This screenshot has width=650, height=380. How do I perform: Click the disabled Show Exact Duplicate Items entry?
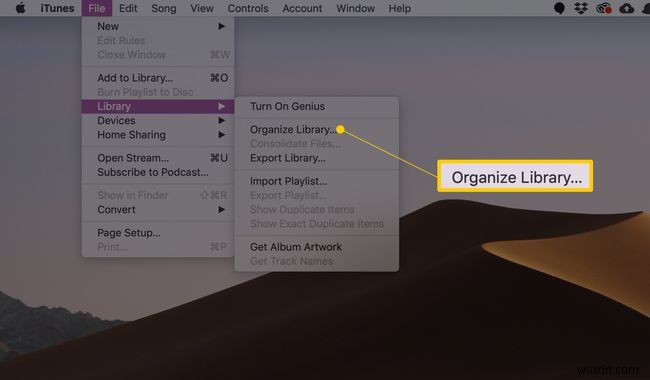click(317, 224)
